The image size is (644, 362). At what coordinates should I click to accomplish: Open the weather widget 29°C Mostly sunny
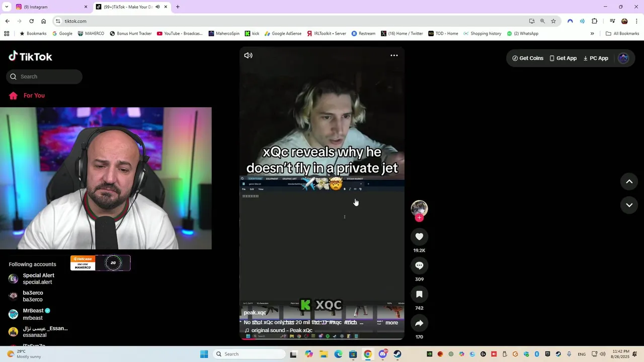click(24, 354)
